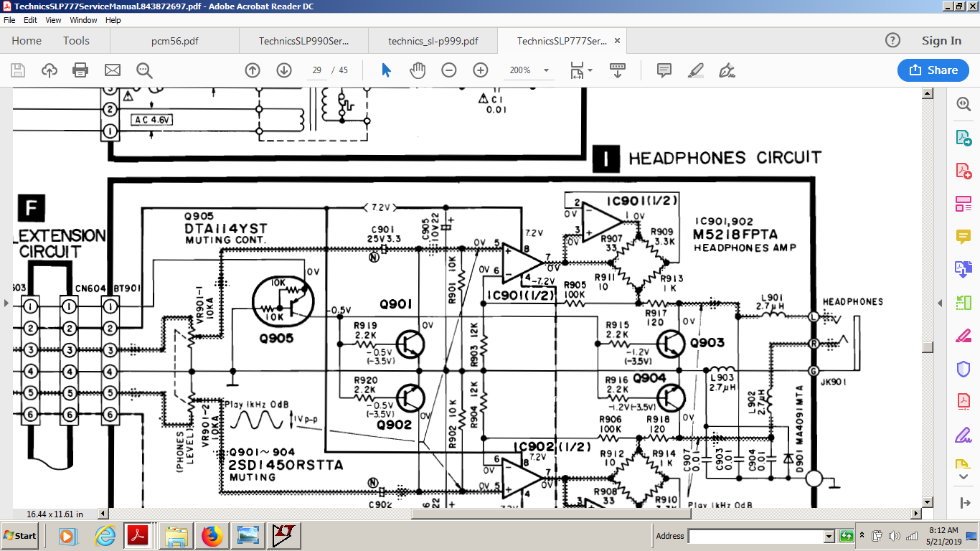Switch to pcm56.pdf tab

pyautogui.click(x=174, y=41)
